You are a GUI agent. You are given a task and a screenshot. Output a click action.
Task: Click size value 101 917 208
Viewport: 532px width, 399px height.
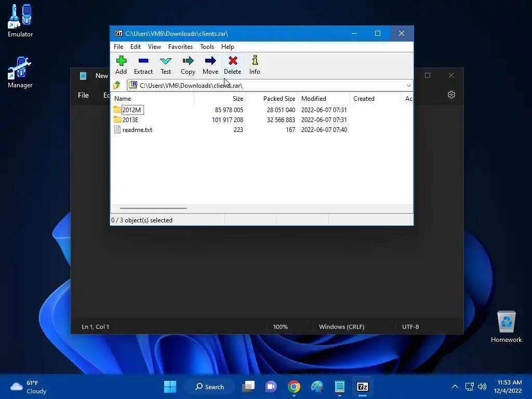[228, 120]
